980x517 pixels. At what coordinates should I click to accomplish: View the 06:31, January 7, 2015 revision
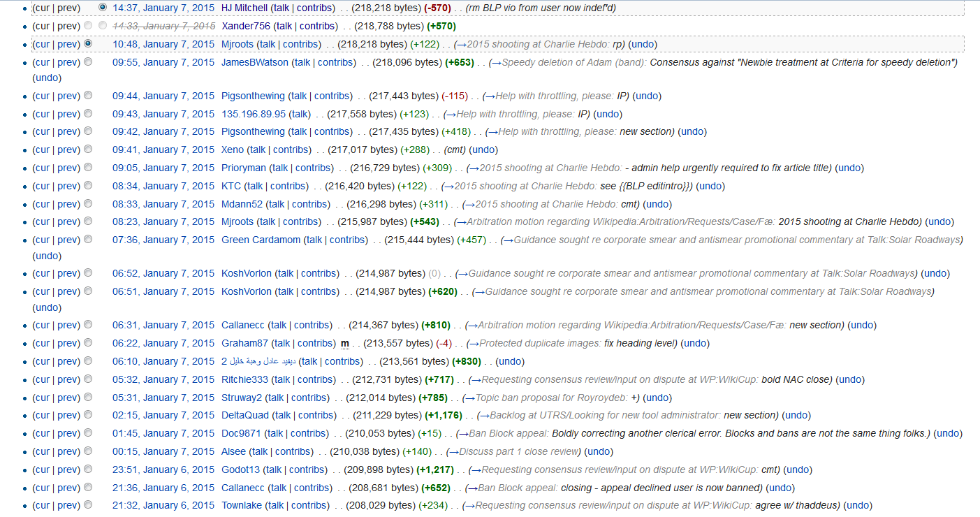tap(163, 325)
